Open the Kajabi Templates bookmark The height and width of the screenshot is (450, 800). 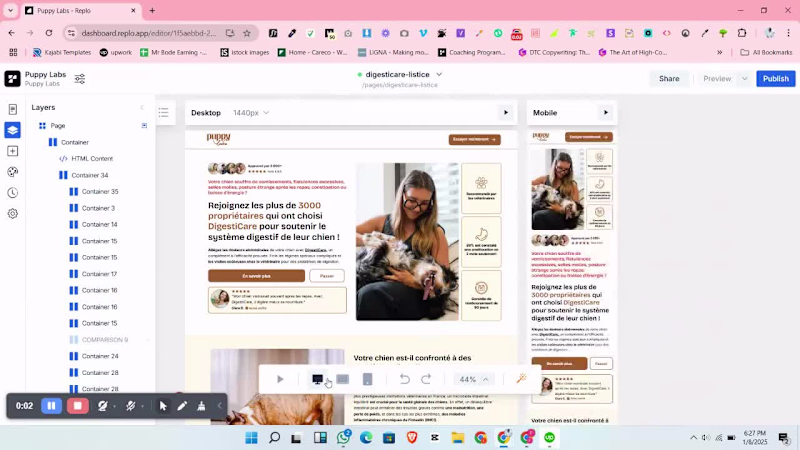pyautogui.click(x=62, y=53)
